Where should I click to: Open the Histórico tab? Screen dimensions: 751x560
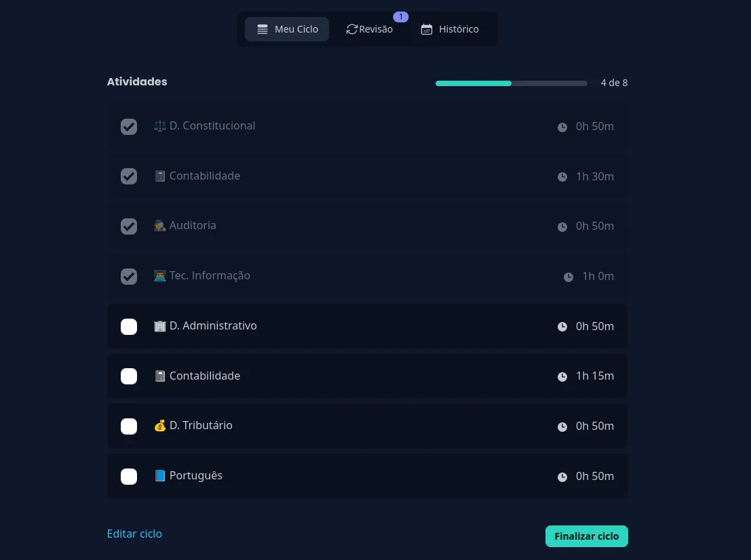coord(450,29)
